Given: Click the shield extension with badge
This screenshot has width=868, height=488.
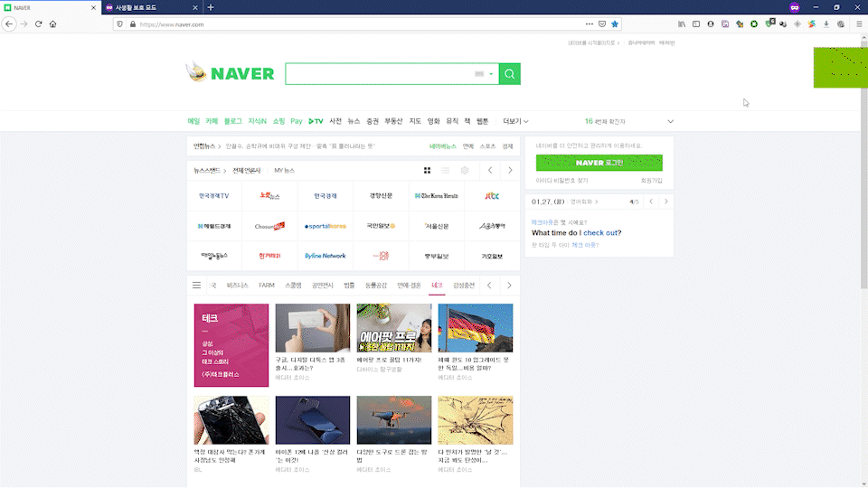Looking at the screenshot, I should coord(769,23).
